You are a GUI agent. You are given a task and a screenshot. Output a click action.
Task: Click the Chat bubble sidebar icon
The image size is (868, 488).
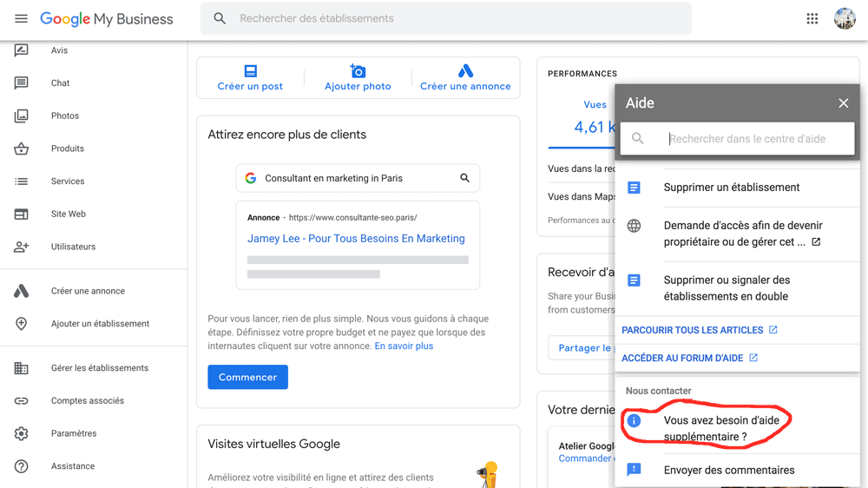[21, 83]
